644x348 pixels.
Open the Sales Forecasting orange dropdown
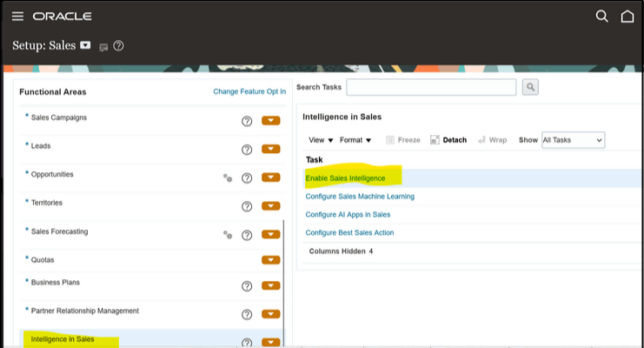point(270,235)
